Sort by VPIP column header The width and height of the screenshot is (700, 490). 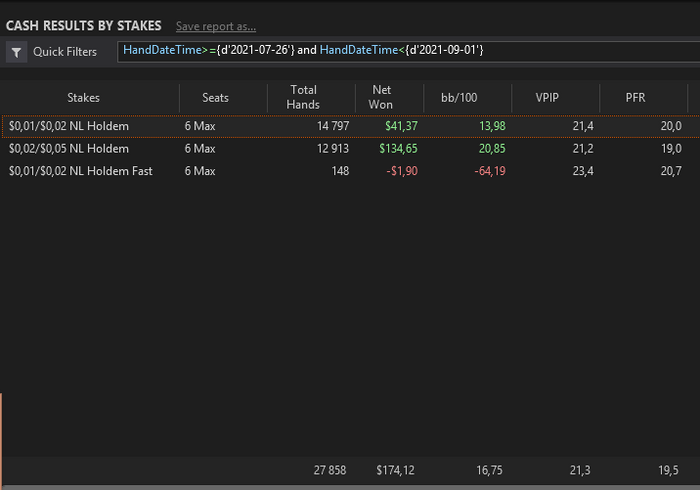(547, 98)
